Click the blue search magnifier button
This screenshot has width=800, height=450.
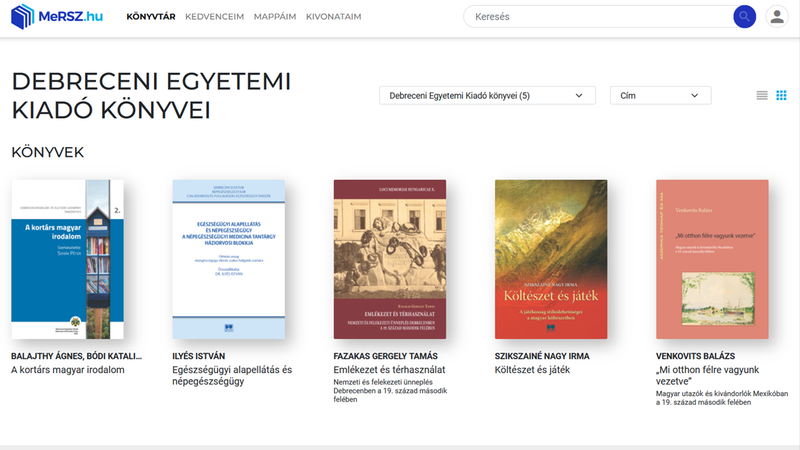(744, 17)
